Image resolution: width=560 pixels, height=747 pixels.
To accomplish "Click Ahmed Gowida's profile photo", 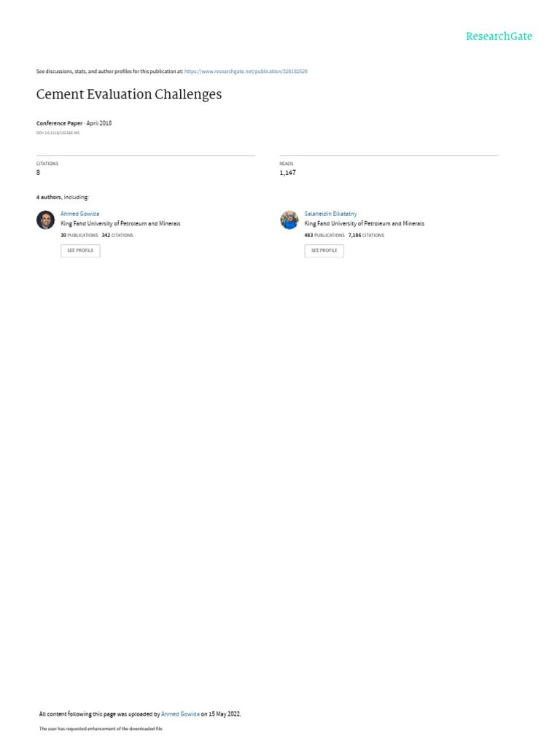I will point(46,220).
